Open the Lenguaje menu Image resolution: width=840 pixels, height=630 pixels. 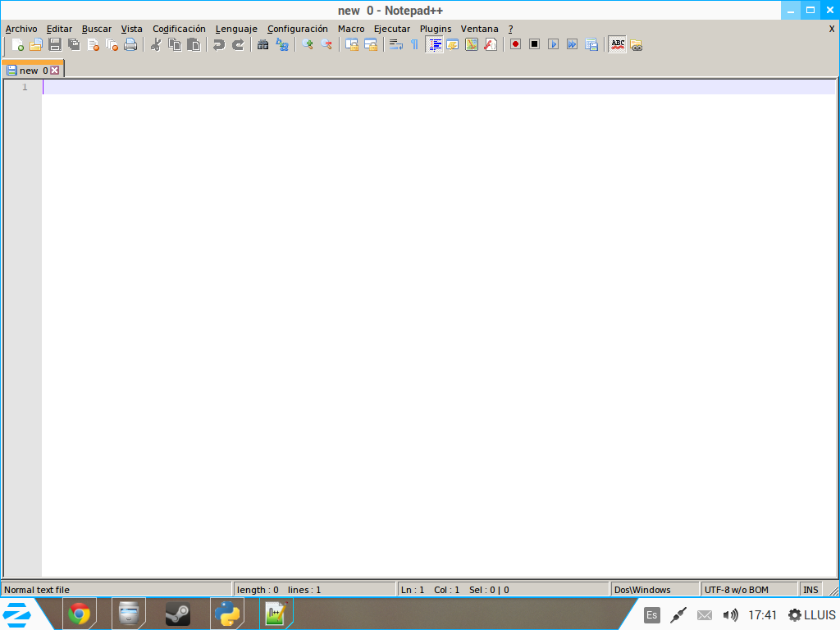[235, 28]
